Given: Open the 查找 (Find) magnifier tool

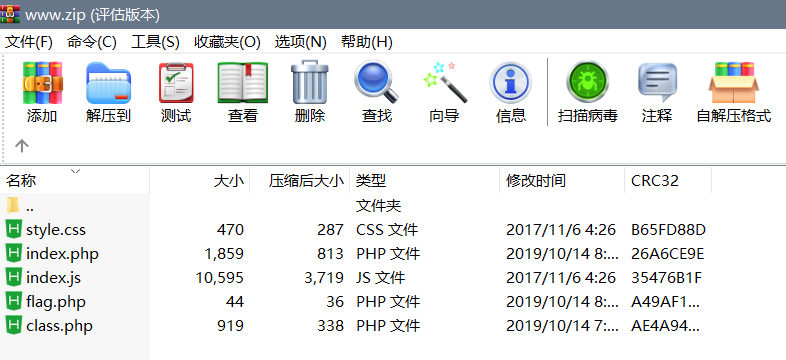Looking at the screenshot, I should 376,82.
